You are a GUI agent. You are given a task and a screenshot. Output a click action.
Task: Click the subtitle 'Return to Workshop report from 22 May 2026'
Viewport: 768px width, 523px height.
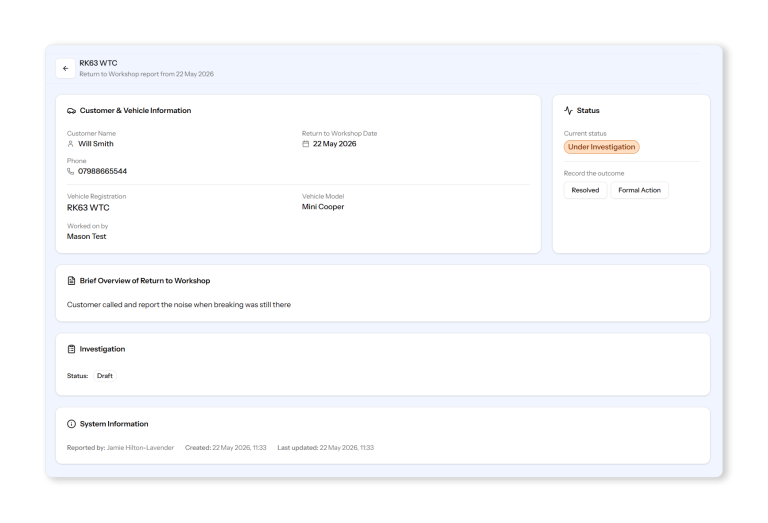click(146, 74)
